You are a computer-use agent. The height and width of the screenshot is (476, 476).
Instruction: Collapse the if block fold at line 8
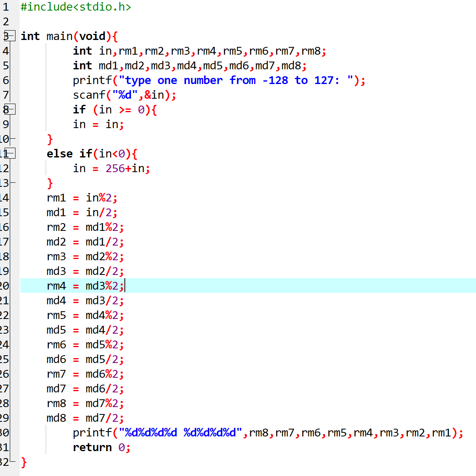coord(10,109)
